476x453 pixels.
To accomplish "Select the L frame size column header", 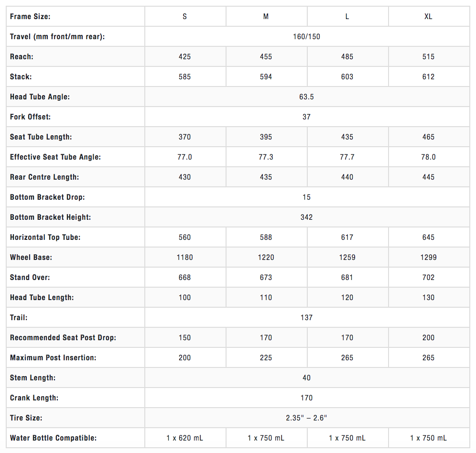I will [347, 17].
